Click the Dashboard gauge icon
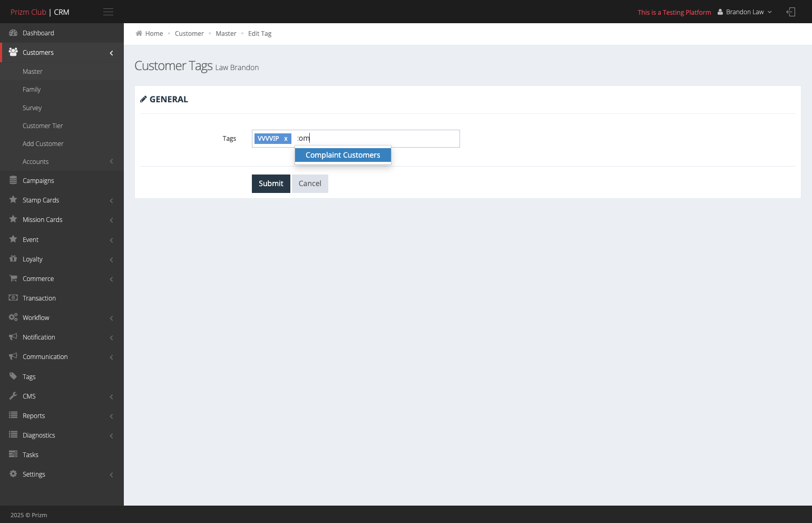812x523 pixels. (x=13, y=33)
